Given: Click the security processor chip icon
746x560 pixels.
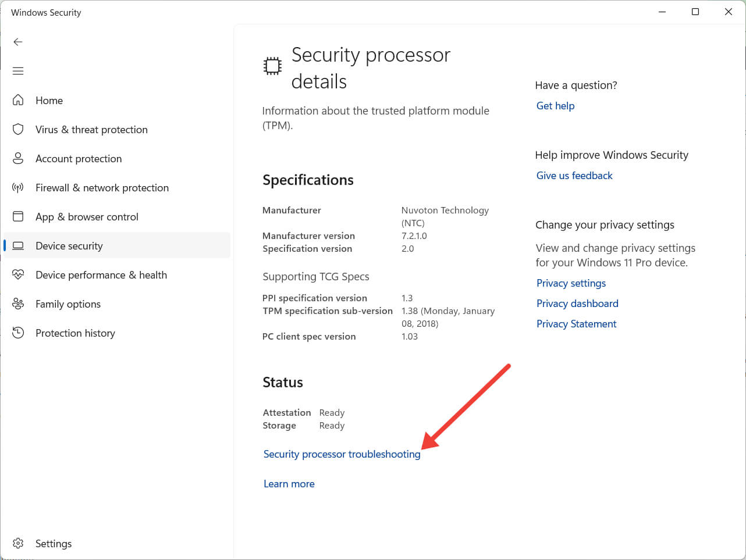Looking at the screenshot, I should 272,65.
